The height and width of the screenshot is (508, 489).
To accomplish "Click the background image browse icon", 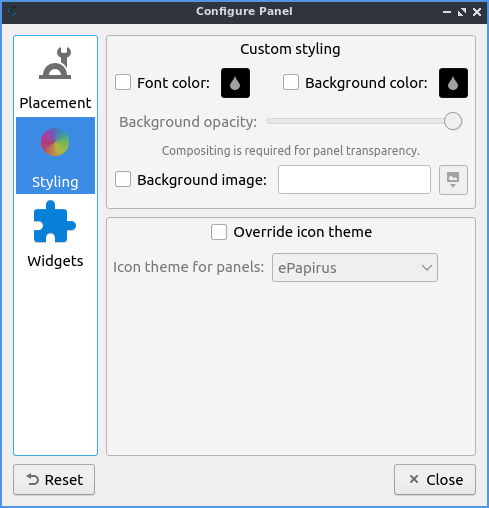I will [x=453, y=180].
